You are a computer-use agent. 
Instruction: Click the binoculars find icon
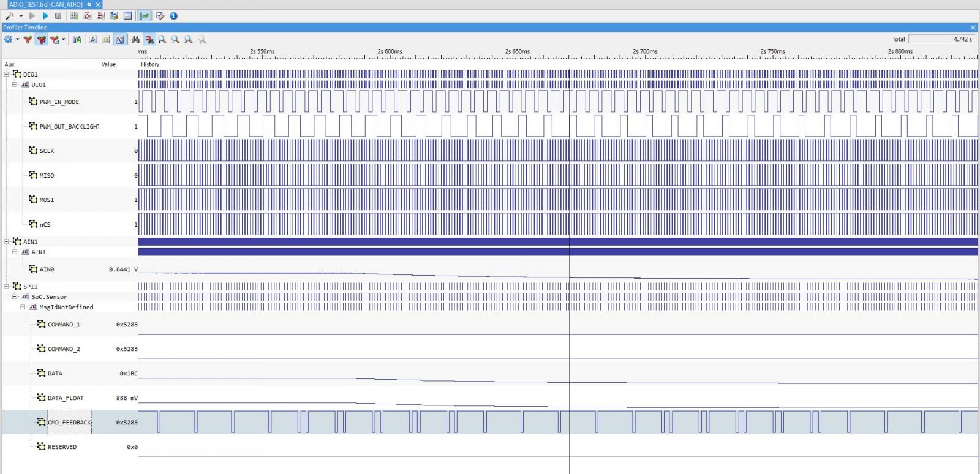pyautogui.click(x=135, y=39)
